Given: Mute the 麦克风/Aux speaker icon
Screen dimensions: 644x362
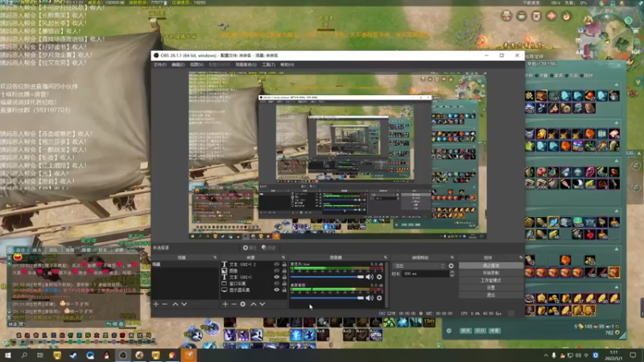Looking at the screenshot, I should click(369, 277).
